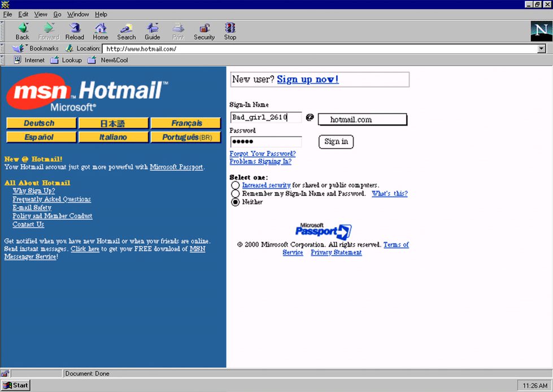Open Frequently Asked Questions link
Viewport: 553px width, 392px height.
(x=52, y=199)
